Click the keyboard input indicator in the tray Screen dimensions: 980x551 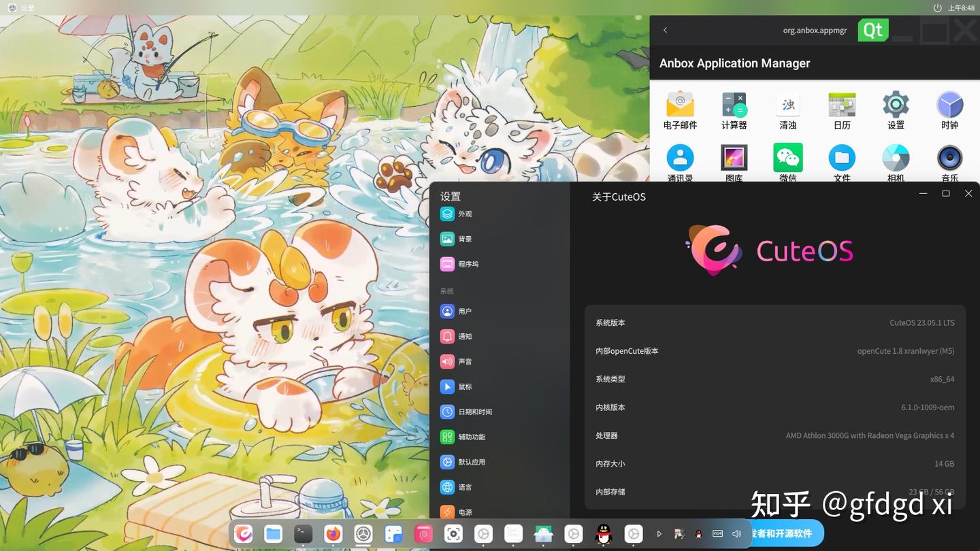717,533
